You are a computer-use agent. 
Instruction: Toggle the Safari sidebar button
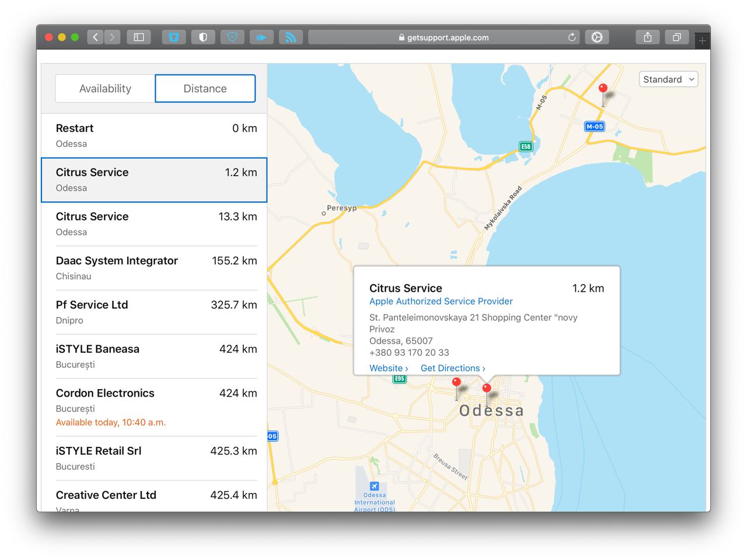coord(139,37)
